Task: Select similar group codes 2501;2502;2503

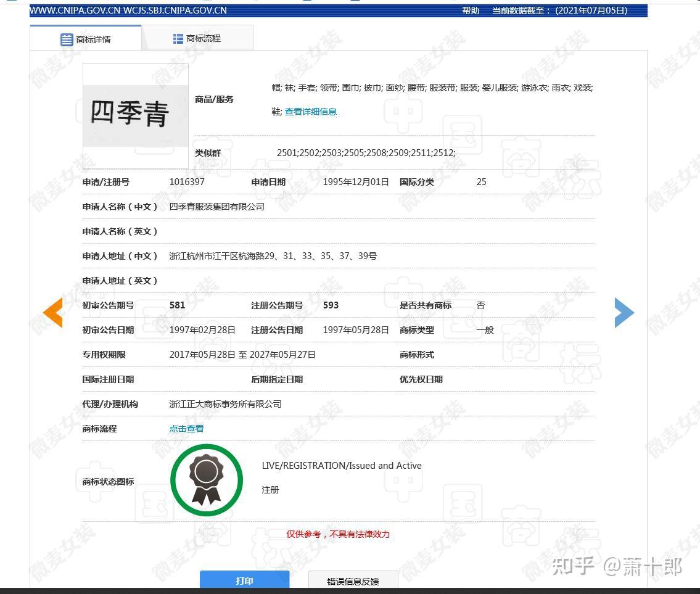Action: (x=366, y=153)
